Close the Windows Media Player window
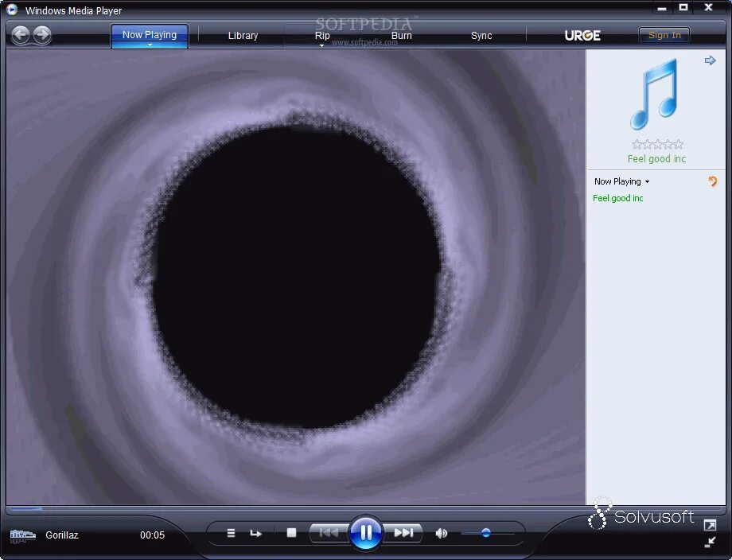 pos(708,7)
